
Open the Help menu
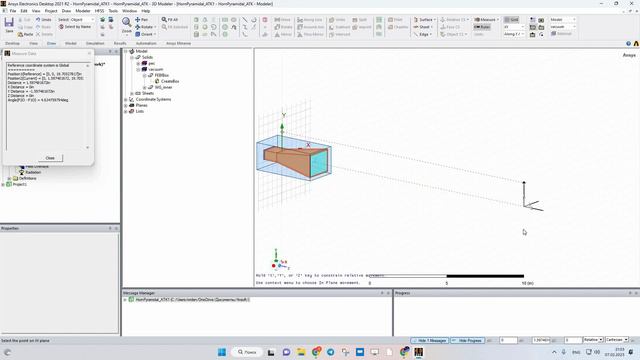click(x=146, y=11)
